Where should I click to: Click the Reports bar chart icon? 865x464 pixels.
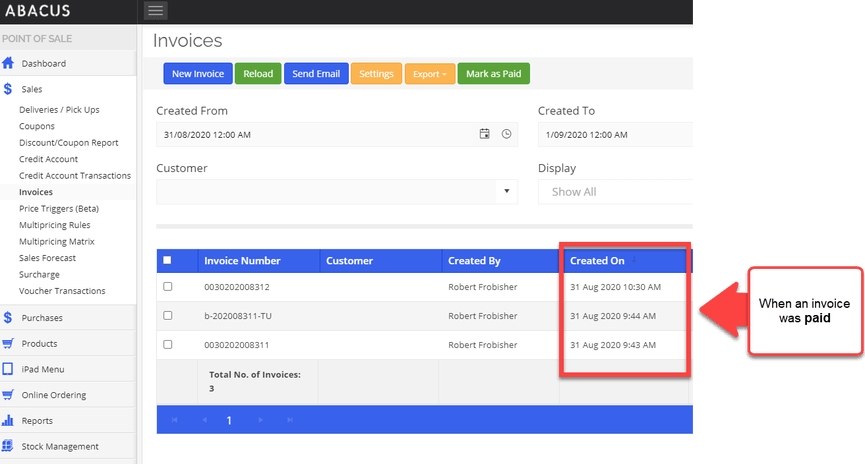tap(8, 421)
